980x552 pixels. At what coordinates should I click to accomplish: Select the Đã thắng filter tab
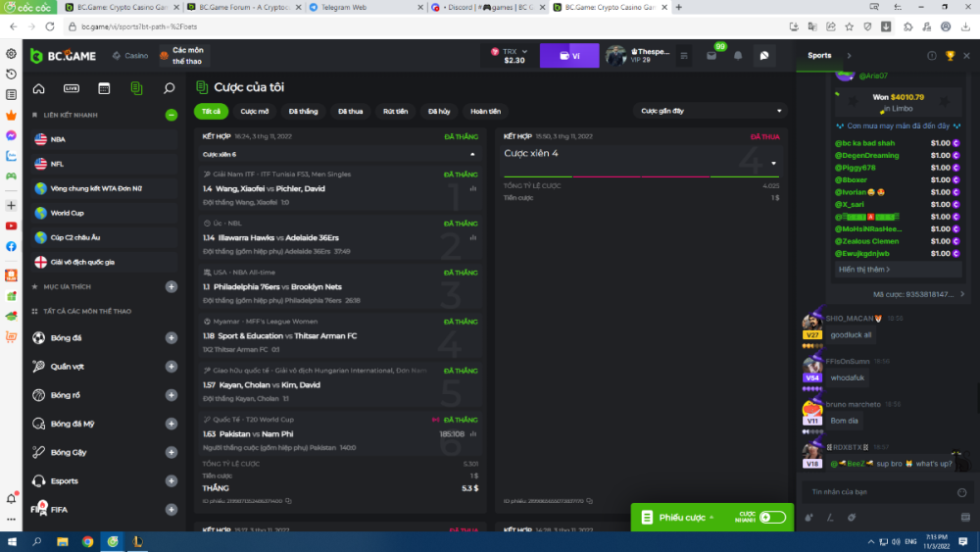coord(302,111)
